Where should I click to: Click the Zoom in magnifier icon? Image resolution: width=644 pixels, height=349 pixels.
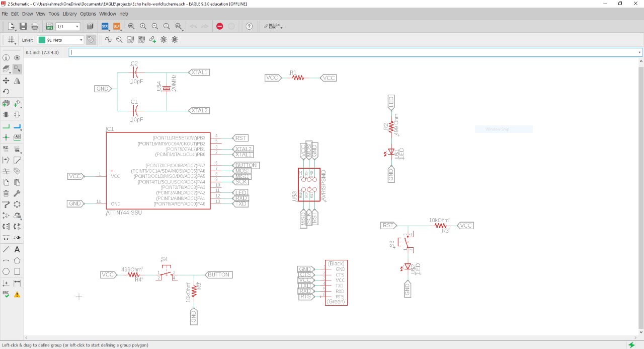pyautogui.click(x=143, y=26)
